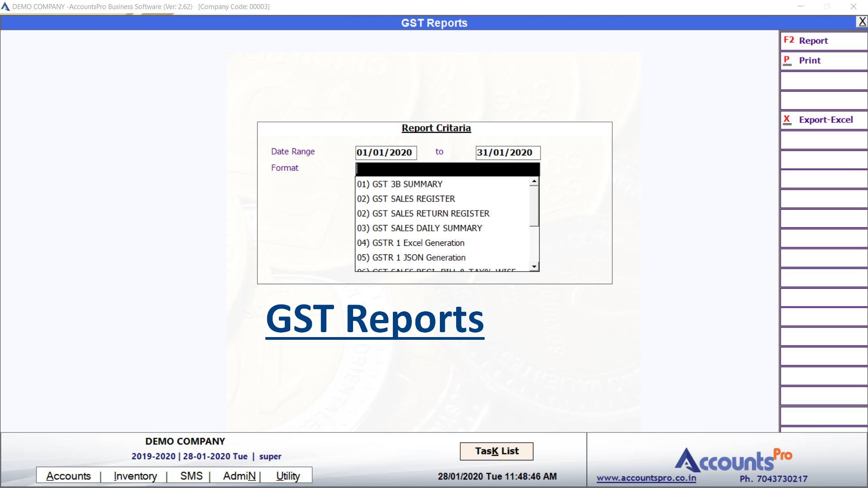This screenshot has width=868, height=488.
Task: Click Export-Excel in right panel
Action: (x=823, y=120)
